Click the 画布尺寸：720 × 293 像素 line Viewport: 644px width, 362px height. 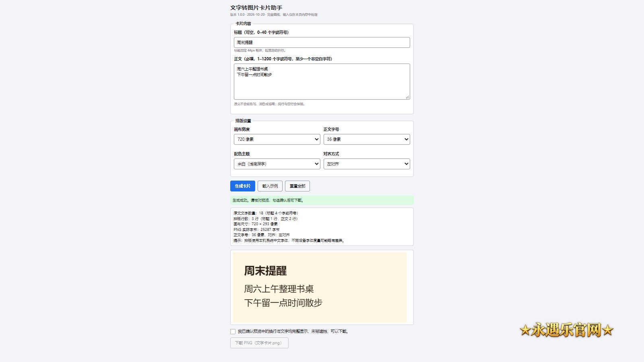(x=256, y=224)
